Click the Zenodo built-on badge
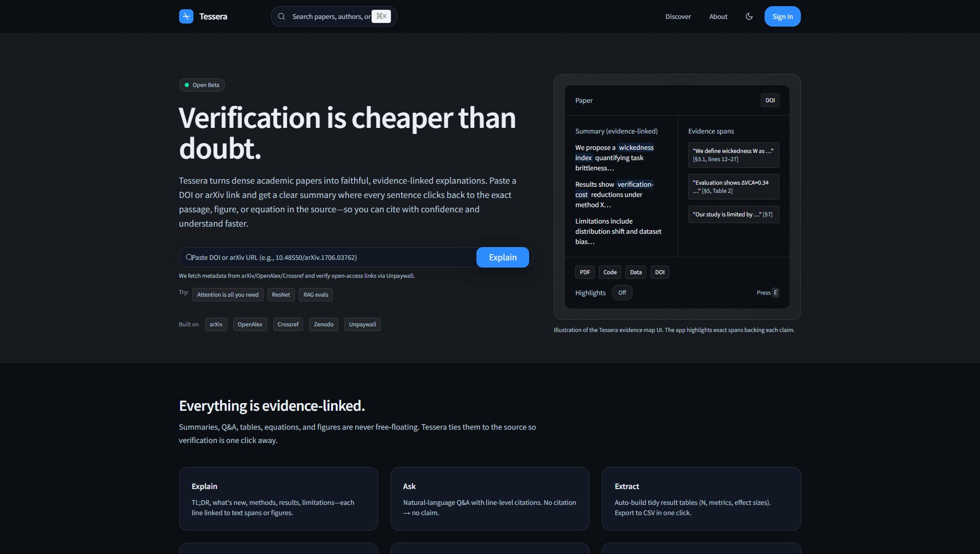 (323, 324)
